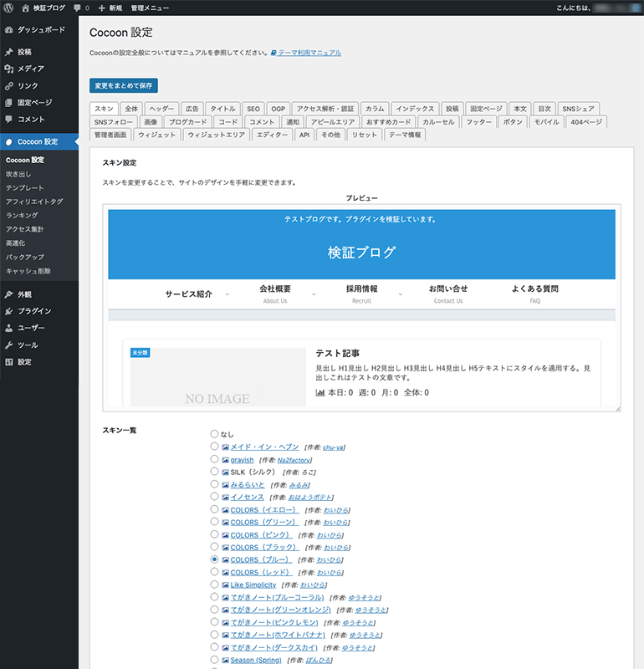Select the COLORS（ブルー） radio button
Viewport: 644px width, 669px height.
point(214,559)
